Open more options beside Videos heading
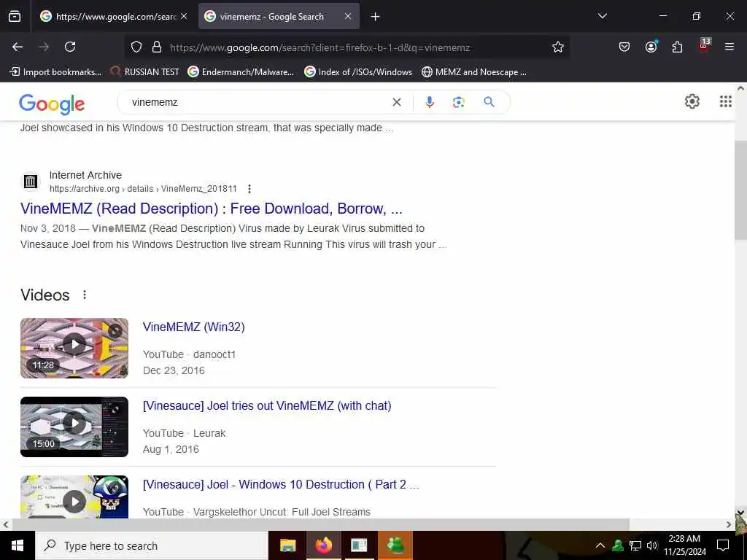The height and width of the screenshot is (560, 747). tap(85, 295)
